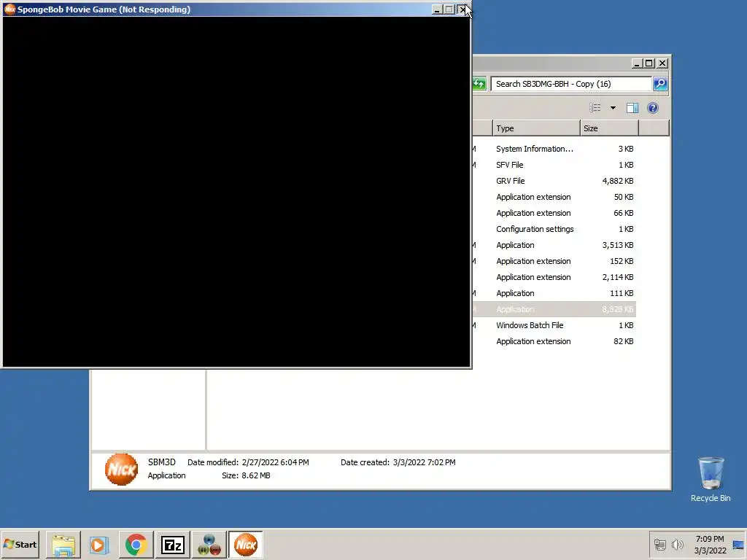
Task: Sort files by the Size column header
Action: coord(609,128)
